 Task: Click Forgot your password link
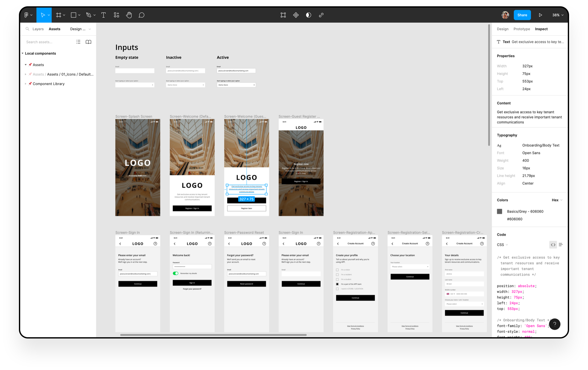point(192,289)
